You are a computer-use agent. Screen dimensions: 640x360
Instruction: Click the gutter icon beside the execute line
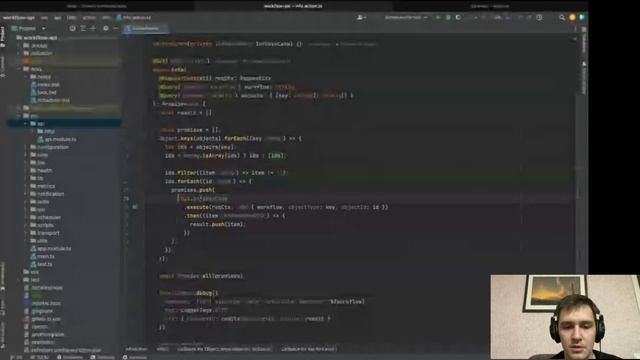click(x=135, y=207)
